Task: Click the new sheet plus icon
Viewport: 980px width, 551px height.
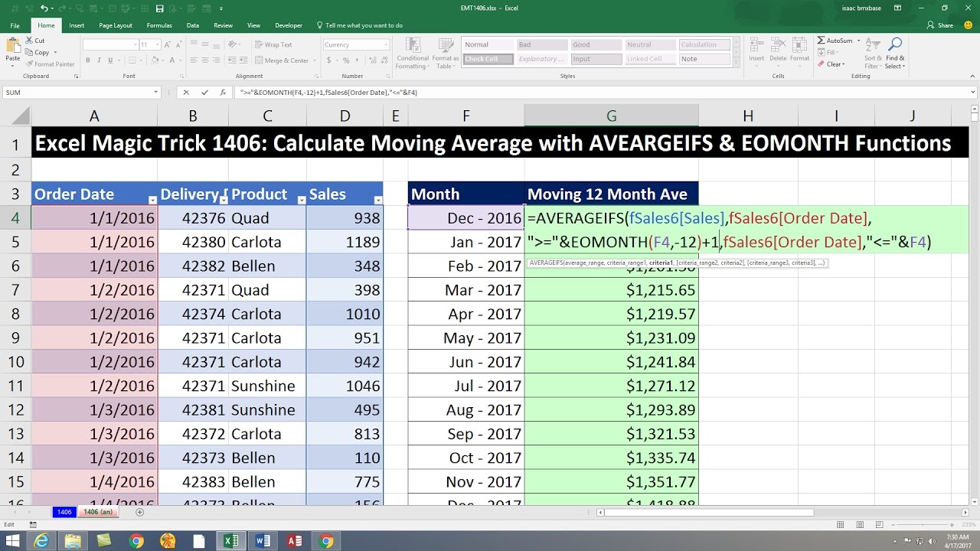Action: click(x=139, y=511)
